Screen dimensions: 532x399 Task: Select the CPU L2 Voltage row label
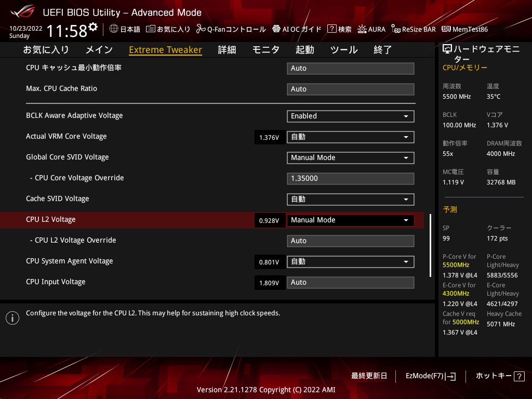coord(51,220)
